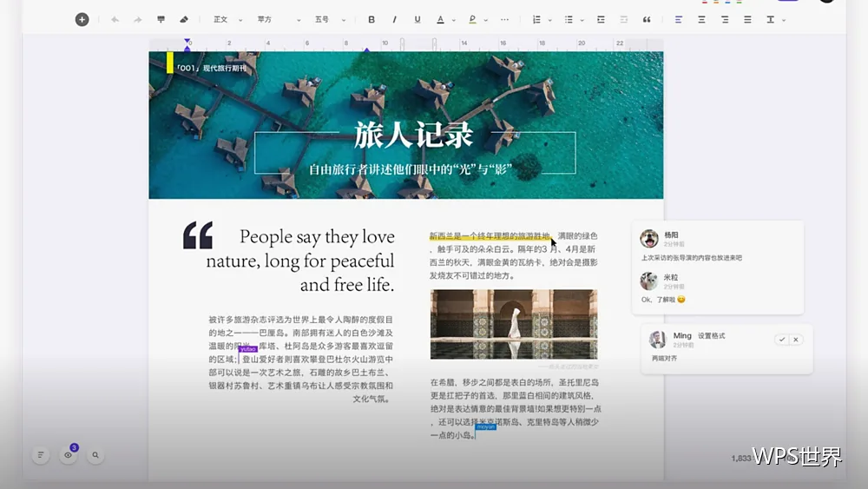Align text left
The height and width of the screenshot is (489, 868).
(x=678, y=19)
